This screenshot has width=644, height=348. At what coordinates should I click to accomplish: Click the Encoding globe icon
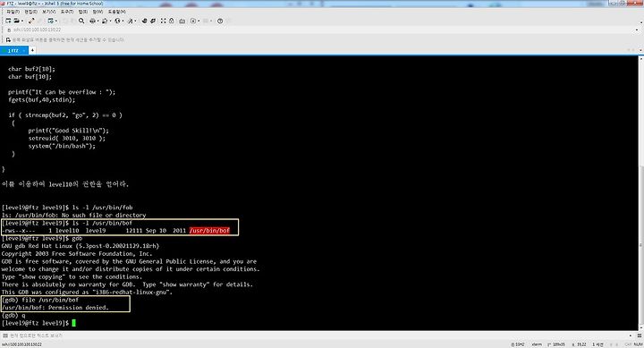point(117,21)
